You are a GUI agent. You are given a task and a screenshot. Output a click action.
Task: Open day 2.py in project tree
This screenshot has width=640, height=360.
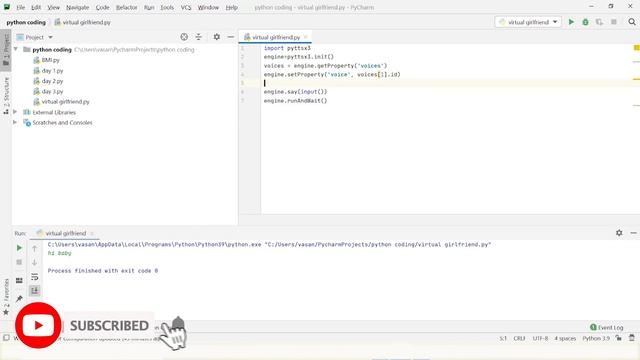pyautogui.click(x=52, y=81)
